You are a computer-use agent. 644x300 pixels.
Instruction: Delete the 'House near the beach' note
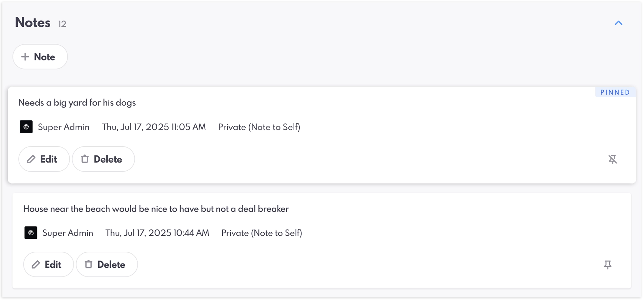107,264
